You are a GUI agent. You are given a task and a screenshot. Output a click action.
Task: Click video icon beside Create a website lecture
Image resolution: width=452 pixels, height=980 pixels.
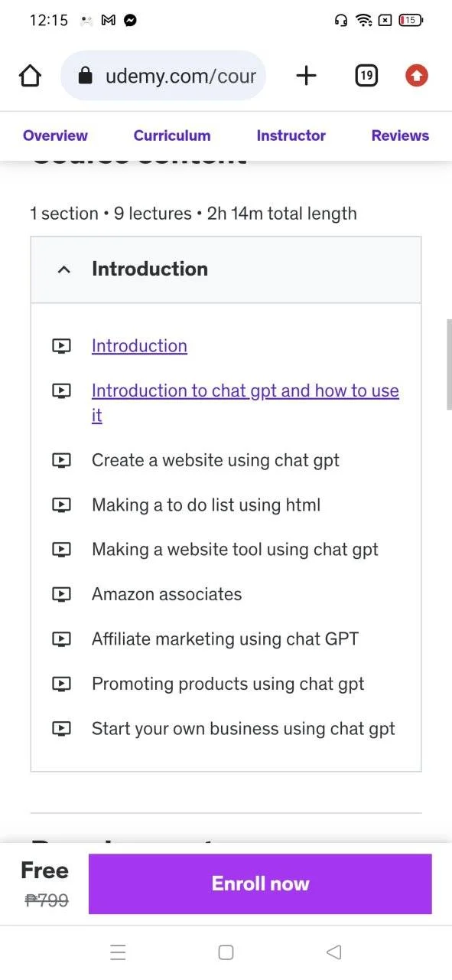61,461
